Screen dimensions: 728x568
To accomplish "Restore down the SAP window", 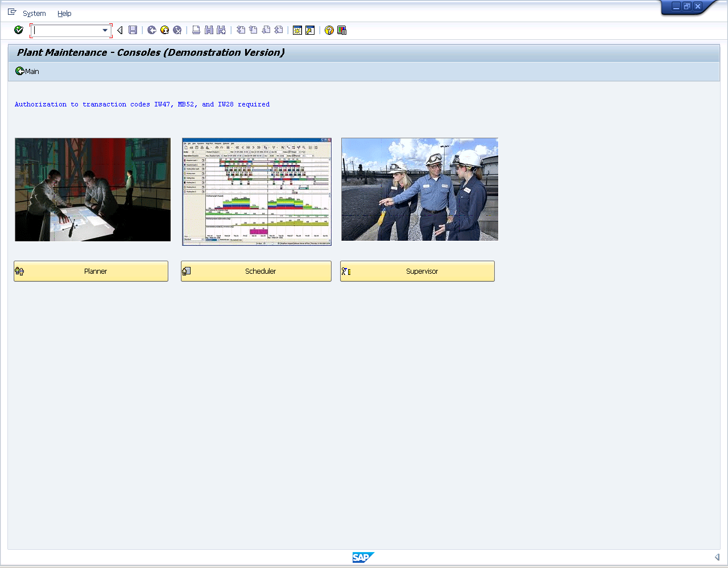I will point(687,6).
